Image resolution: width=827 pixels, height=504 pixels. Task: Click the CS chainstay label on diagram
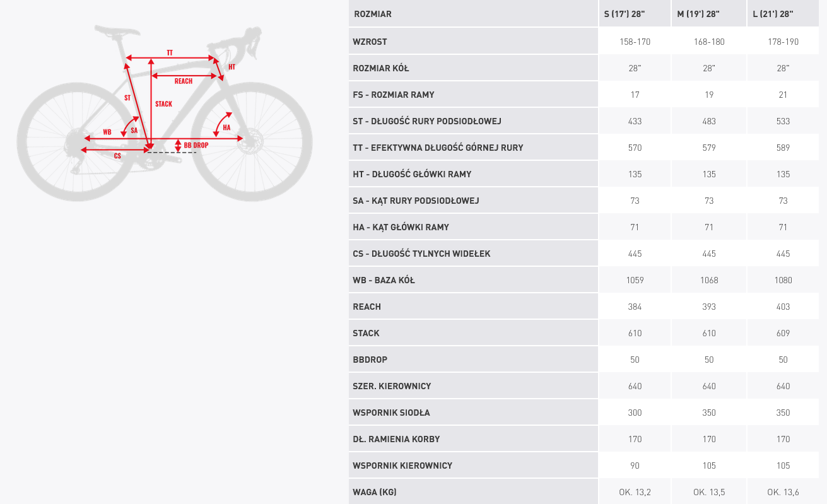point(117,155)
